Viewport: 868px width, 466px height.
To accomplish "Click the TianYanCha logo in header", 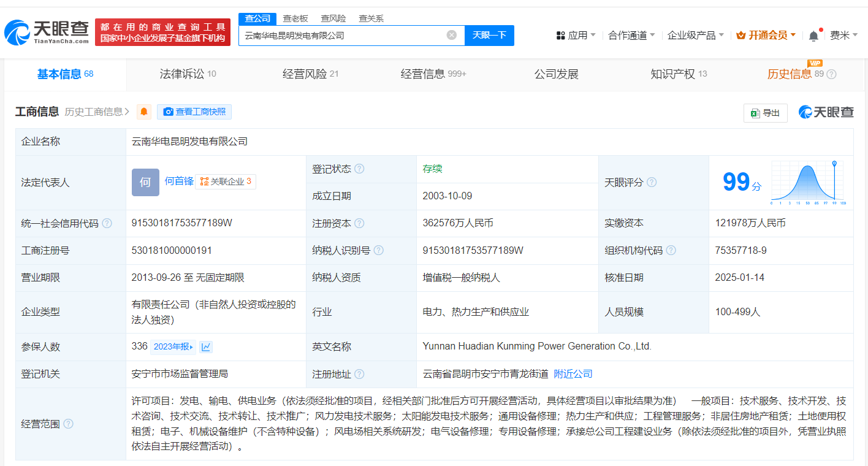I will [47, 32].
